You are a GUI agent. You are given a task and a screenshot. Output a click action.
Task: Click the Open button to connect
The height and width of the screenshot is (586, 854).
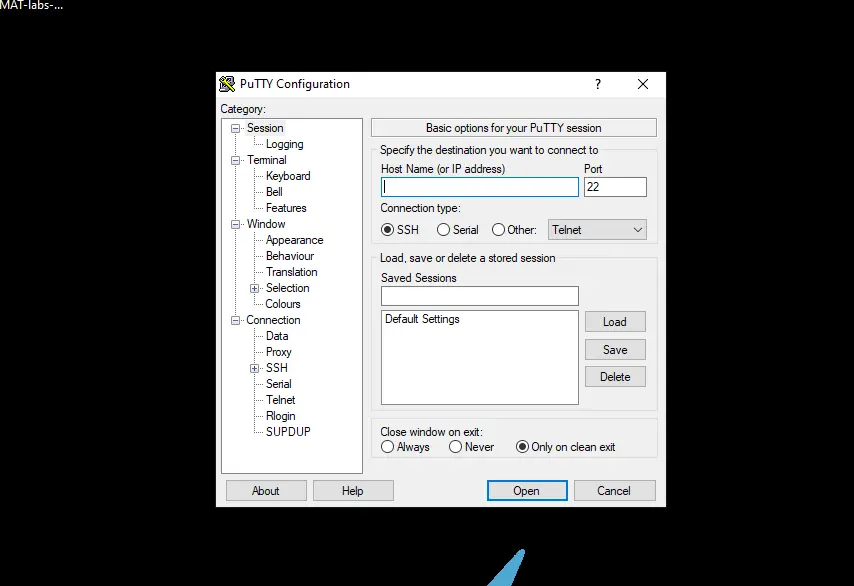(x=527, y=491)
